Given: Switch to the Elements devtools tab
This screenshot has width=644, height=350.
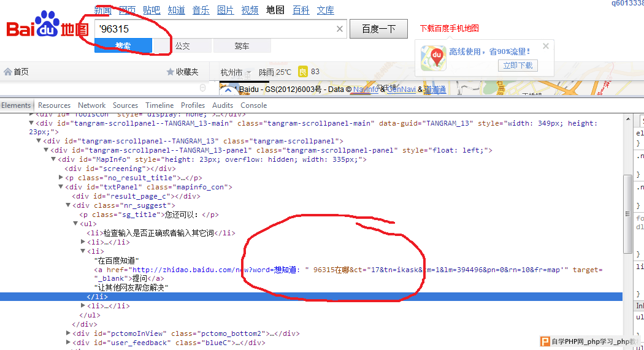Looking at the screenshot, I should 16,105.
